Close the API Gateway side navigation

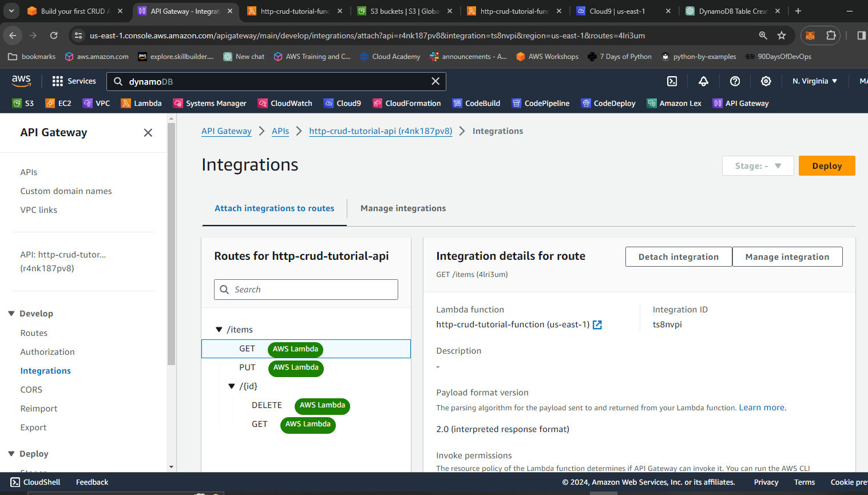pyautogui.click(x=148, y=133)
